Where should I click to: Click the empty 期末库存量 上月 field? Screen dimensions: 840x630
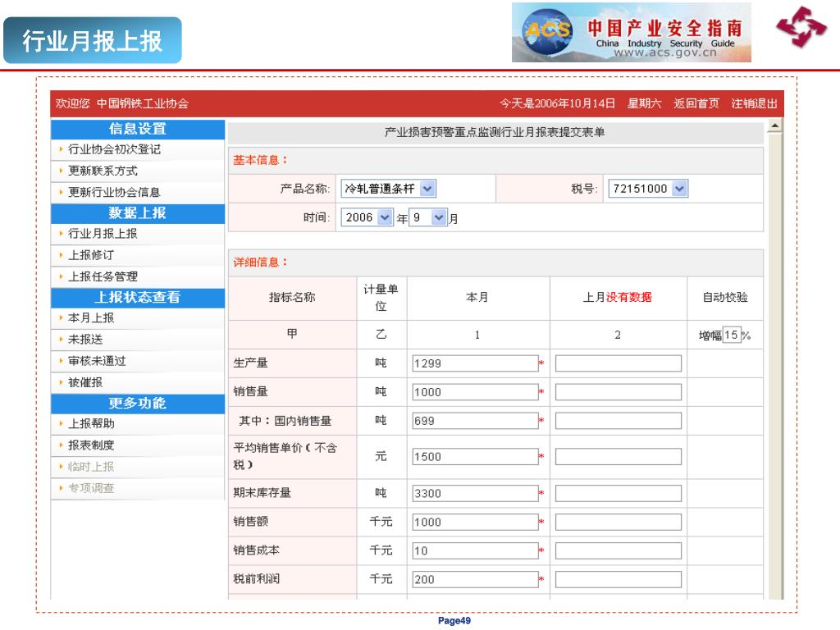pyautogui.click(x=619, y=493)
